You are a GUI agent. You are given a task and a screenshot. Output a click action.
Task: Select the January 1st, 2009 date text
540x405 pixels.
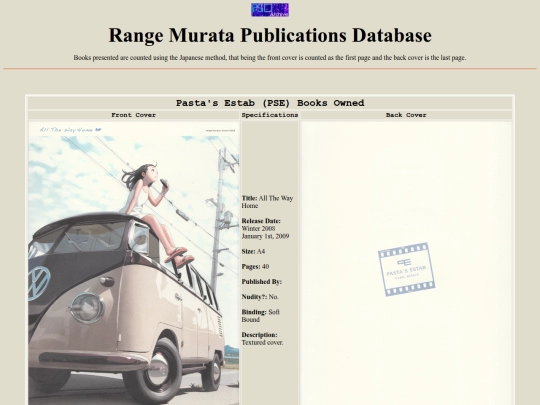click(265, 236)
